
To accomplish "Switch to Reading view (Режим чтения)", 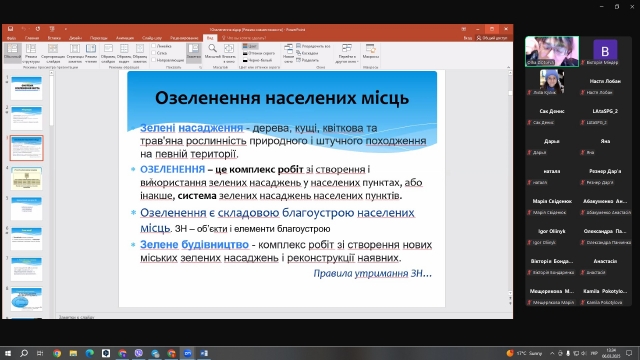I will pyautogui.click(x=91, y=53).
